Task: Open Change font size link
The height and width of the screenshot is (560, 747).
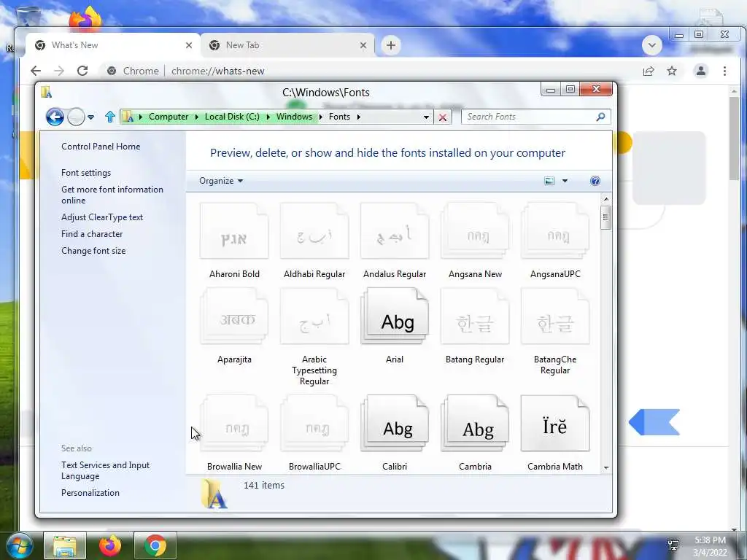Action: 93,251
